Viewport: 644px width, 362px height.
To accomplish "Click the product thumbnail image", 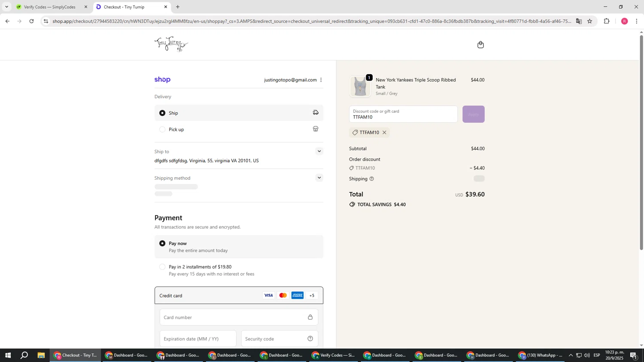I will (x=360, y=87).
